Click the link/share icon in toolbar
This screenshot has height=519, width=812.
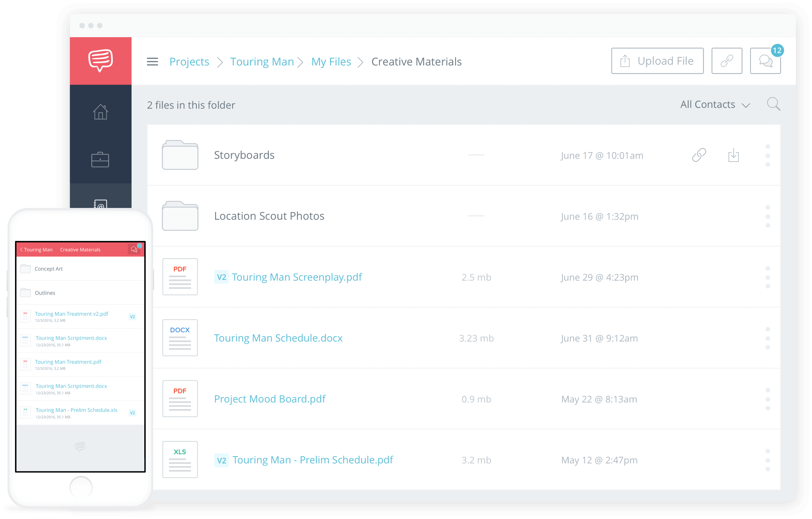[727, 61]
